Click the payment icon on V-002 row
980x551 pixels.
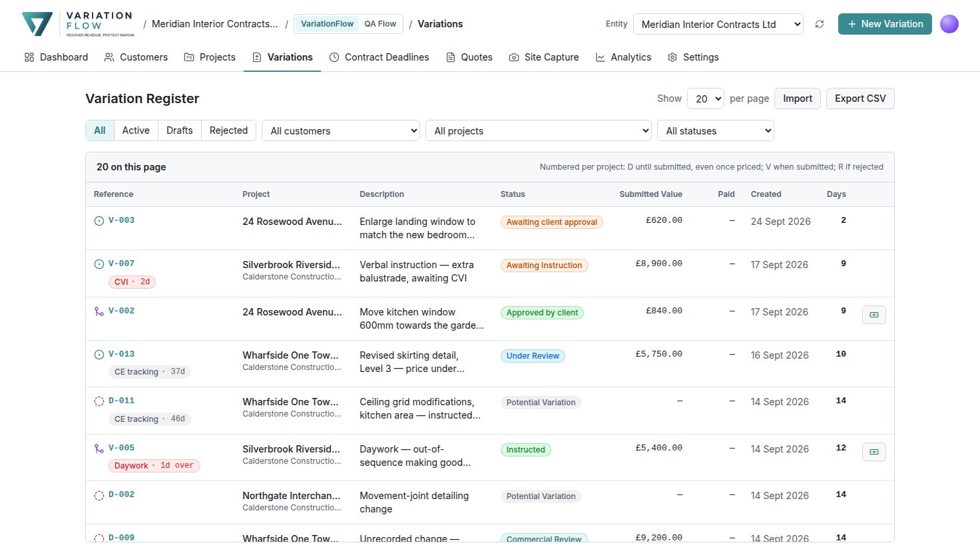(874, 315)
